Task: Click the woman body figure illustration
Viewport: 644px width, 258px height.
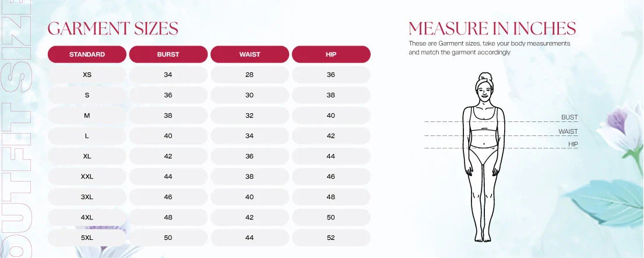Action: point(483,157)
